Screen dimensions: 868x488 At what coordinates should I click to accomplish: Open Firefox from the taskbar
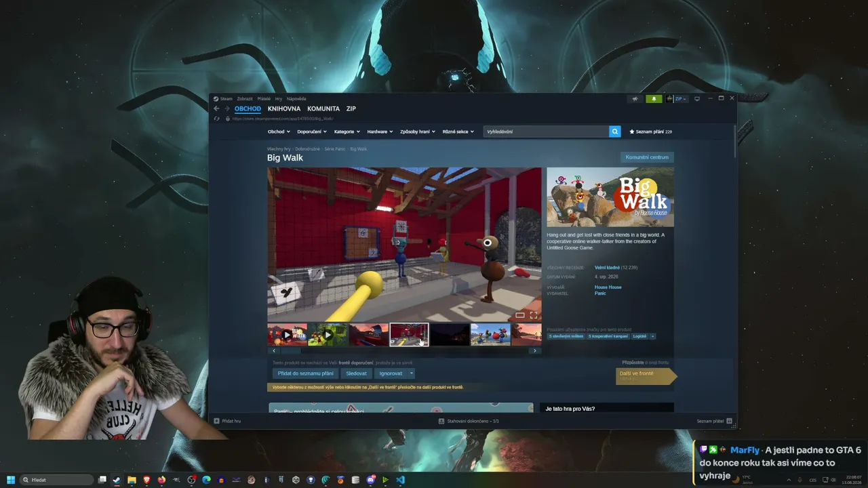[x=161, y=480]
